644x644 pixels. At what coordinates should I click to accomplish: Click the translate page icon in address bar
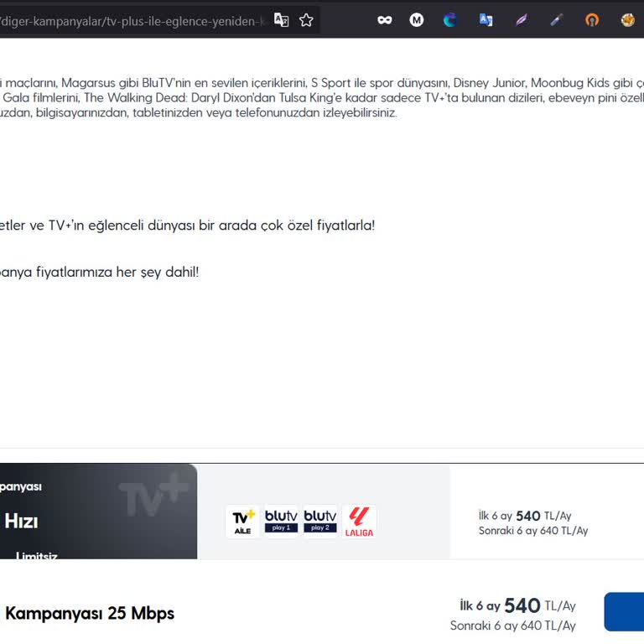tap(282, 20)
